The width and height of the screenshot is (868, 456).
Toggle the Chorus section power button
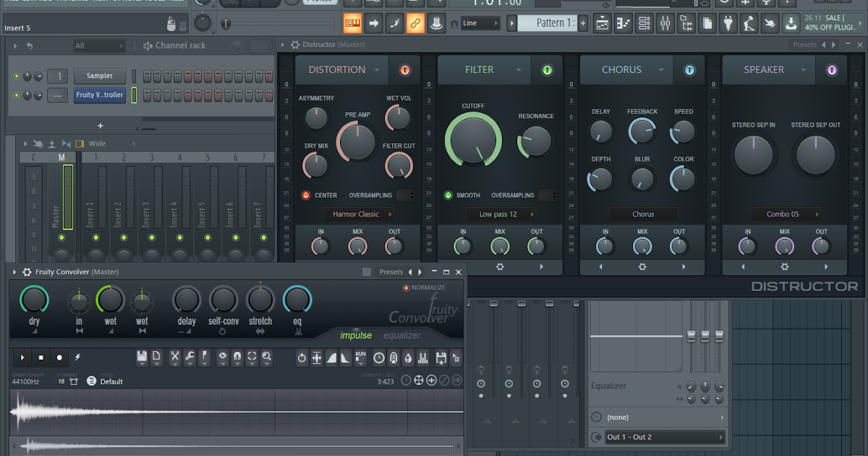point(689,70)
